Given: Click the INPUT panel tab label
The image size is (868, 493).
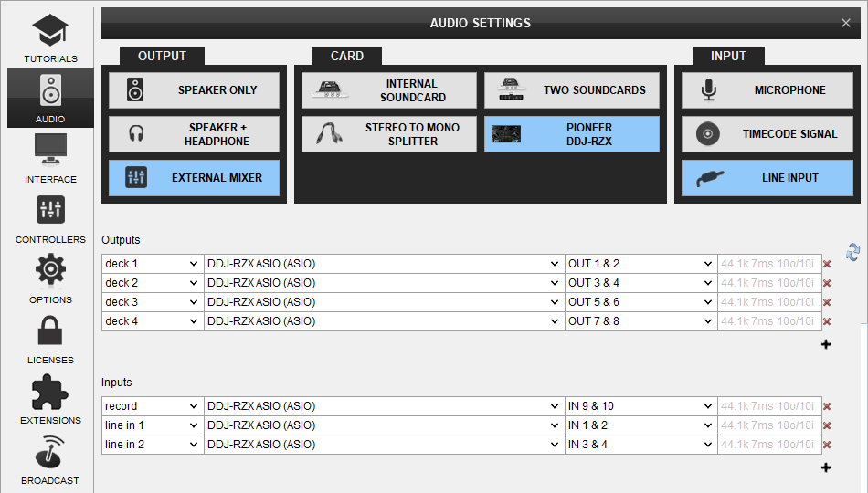Looking at the screenshot, I should click(728, 56).
